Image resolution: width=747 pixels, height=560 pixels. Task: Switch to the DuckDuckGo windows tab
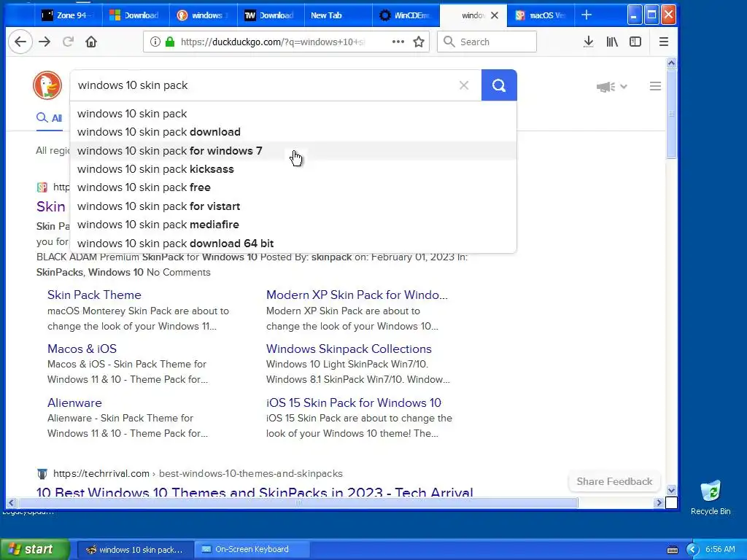203,15
